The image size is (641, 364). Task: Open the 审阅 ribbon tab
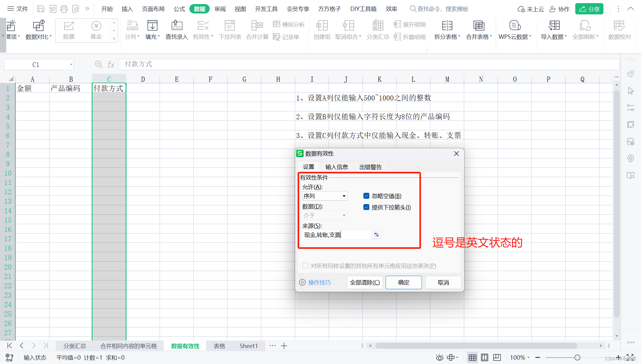[x=220, y=9]
